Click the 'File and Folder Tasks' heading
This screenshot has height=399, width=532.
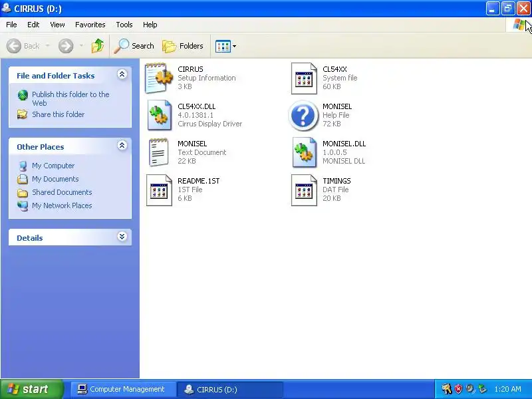pos(56,76)
